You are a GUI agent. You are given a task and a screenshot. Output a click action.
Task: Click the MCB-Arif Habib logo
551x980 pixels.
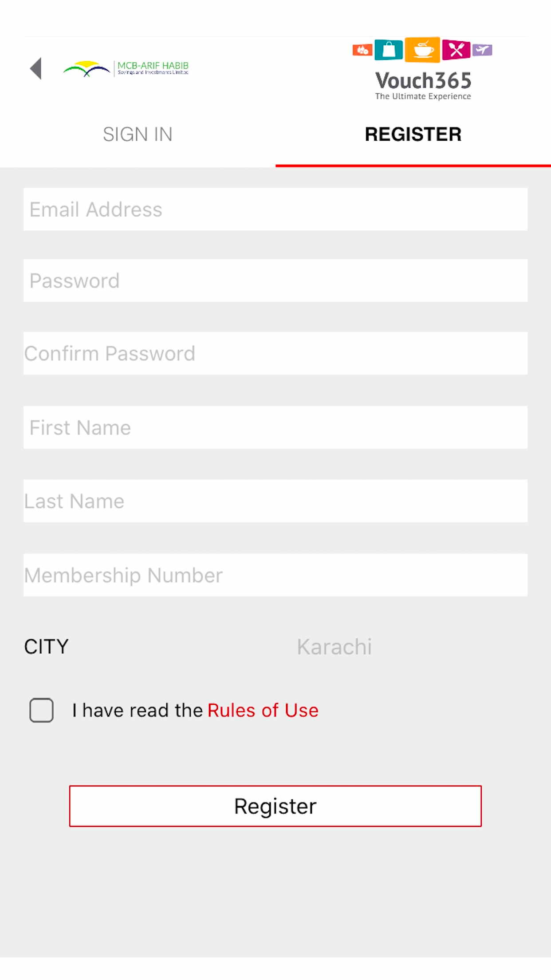126,68
